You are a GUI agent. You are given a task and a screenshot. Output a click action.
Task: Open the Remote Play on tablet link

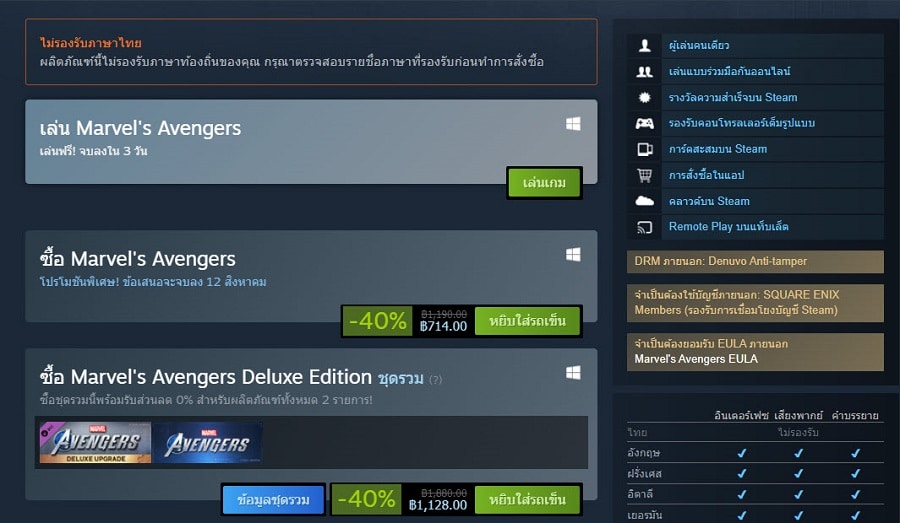click(728, 227)
